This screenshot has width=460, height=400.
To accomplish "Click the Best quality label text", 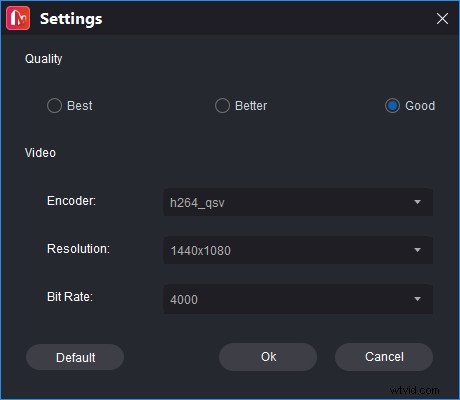I will point(80,106).
